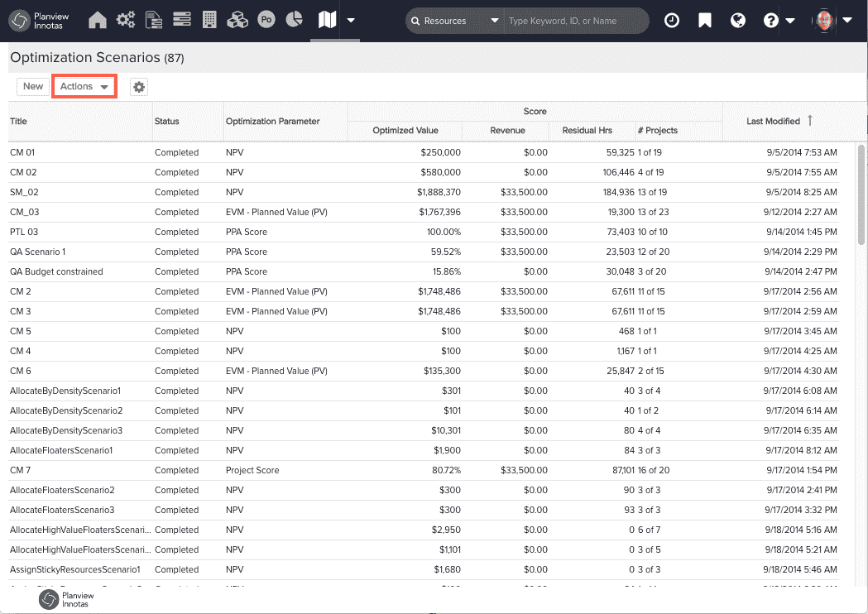The width and height of the screenshot is (868, 614).
Task: Open the help question mark icon
Action: pos(770,21)
